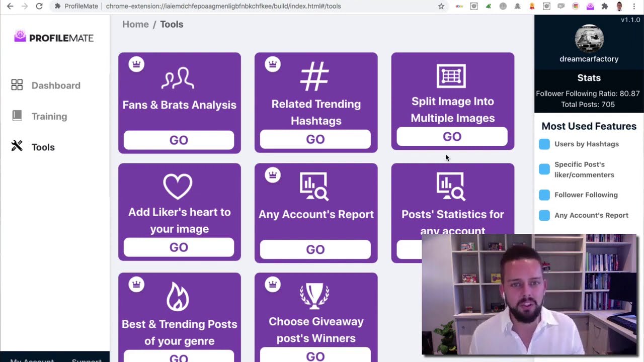Click the Split Image Into Multiple Images title

(x=453, y=110)
